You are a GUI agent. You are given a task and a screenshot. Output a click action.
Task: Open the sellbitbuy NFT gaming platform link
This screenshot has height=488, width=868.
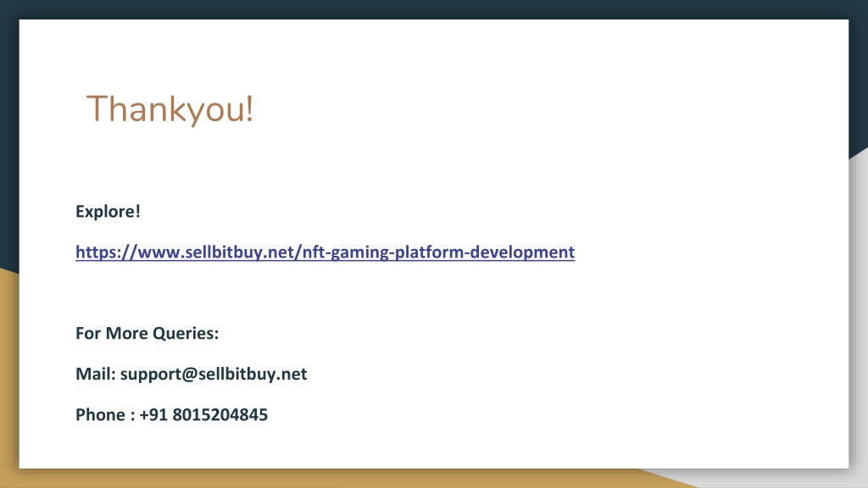pyautogui.click(x=325, y=252)
